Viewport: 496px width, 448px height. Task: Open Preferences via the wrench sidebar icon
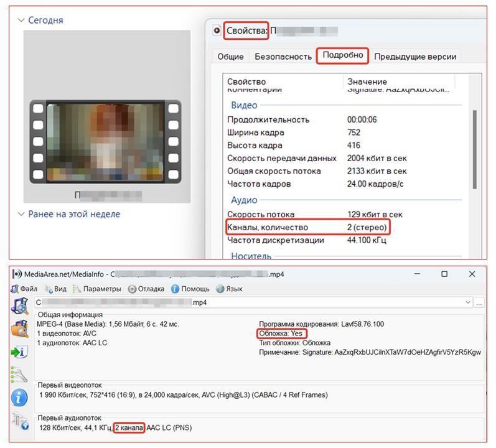tap(20, 375)
